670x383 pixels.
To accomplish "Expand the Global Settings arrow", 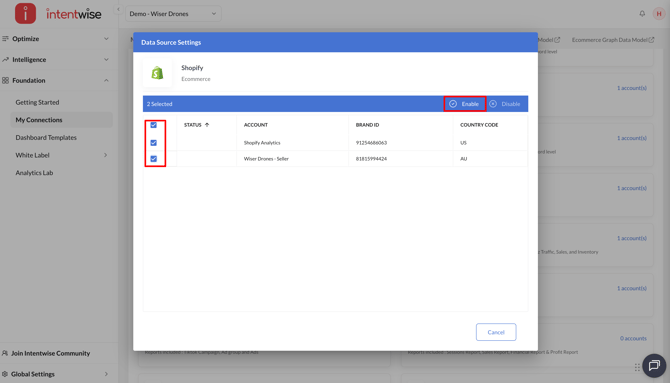I will click(x=106, y=374).
